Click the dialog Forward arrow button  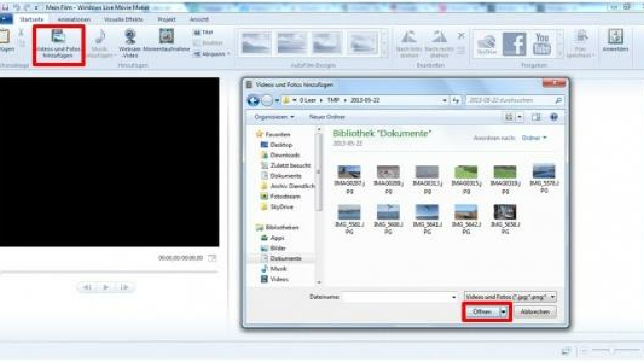click(267, 100)
